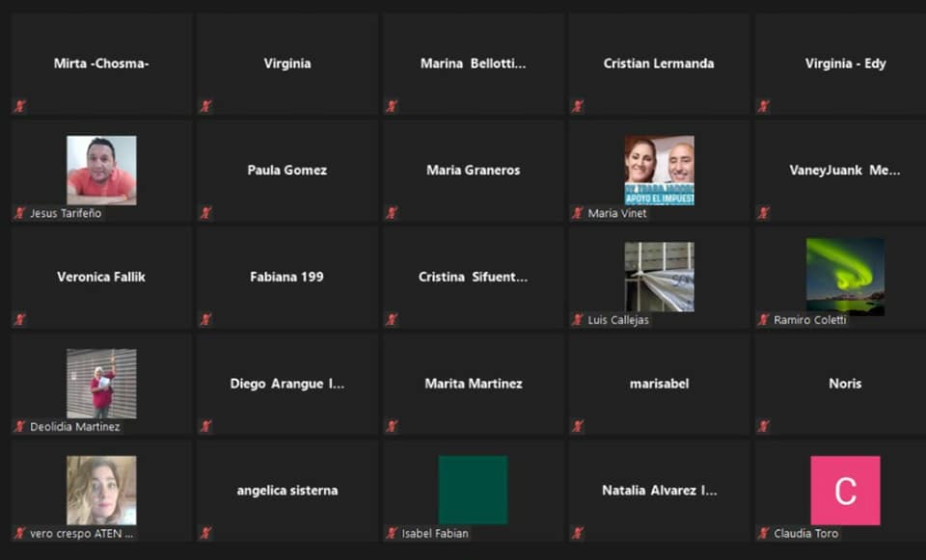This screenshot has width=926, height=560.
Task: Select the Maria Graneros participant tile
Action: [473, 171]
